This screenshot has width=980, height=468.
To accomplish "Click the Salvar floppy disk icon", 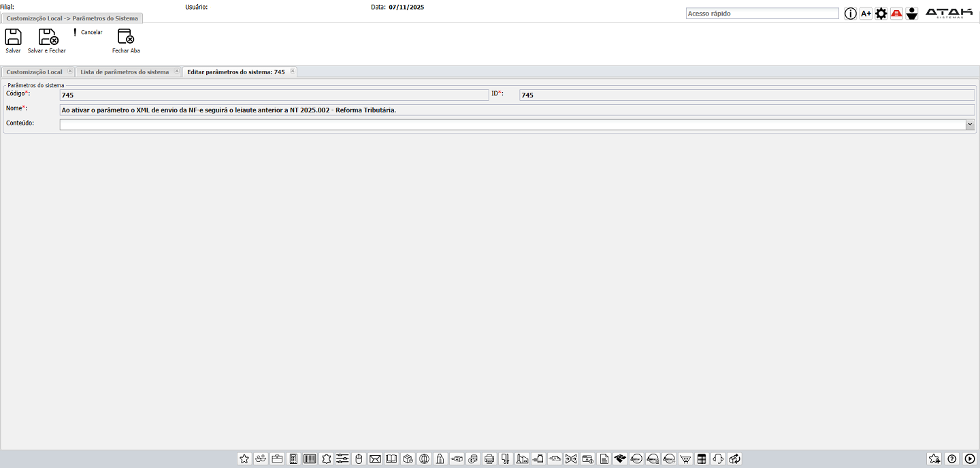I will 13,37.
